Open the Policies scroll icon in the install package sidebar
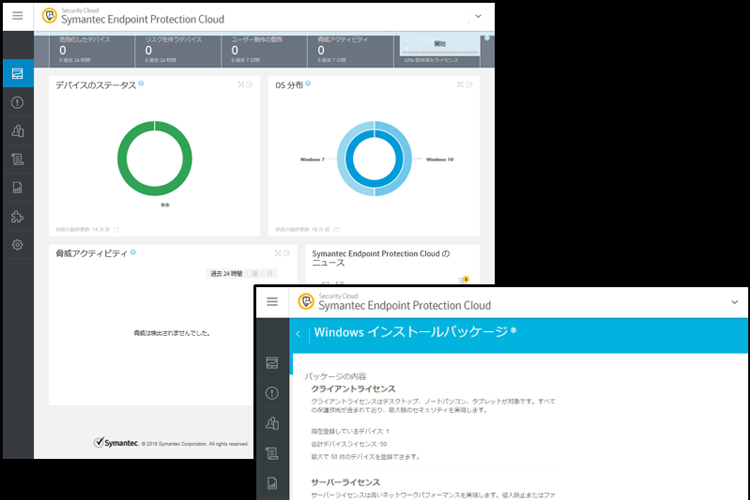The height and width of the screenshot is (500, 750). pyautogui.click(x=272, y=453)
